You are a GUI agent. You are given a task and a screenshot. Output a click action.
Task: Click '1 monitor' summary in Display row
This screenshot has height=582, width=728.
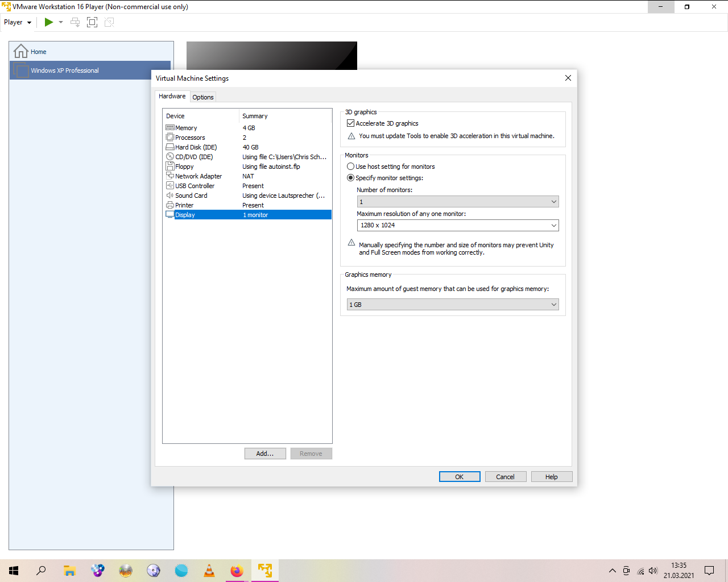[255, 215]
